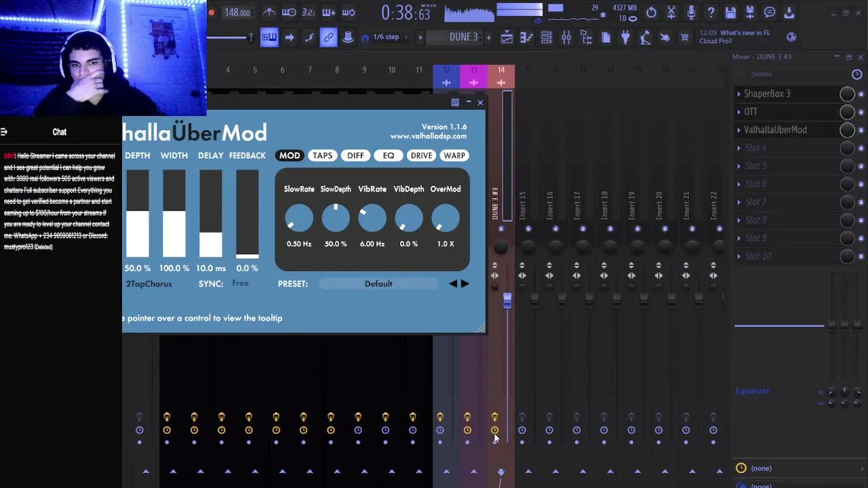Screen dimensions: 868x488
Task: Expand the Slot 4 arrow in mixer
Action: [x=739, y=148]
